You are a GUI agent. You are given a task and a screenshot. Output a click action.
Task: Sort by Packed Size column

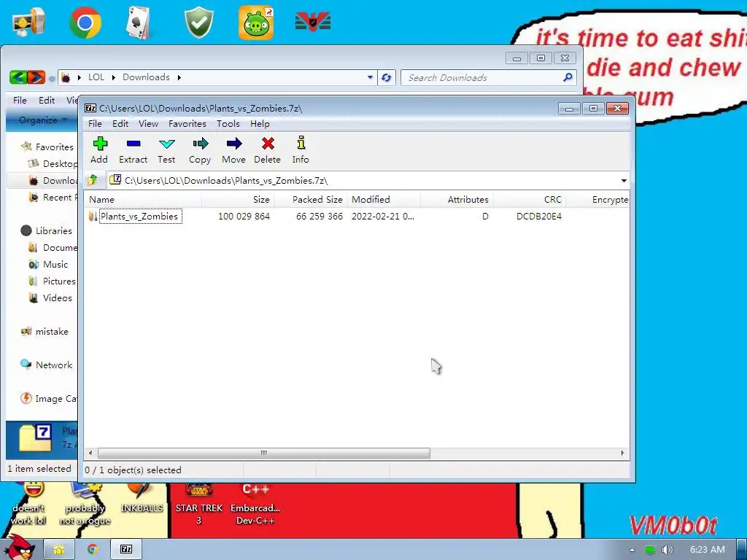311,200
